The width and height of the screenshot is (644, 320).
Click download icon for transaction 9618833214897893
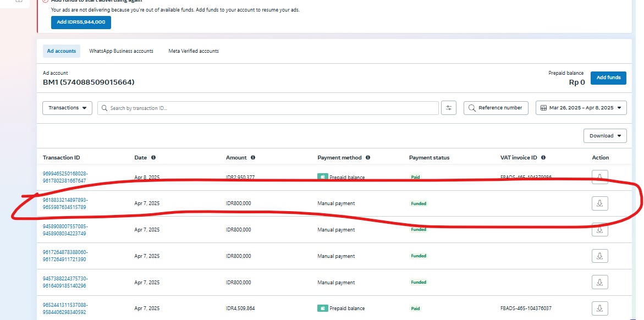click(x=600, y=203)
